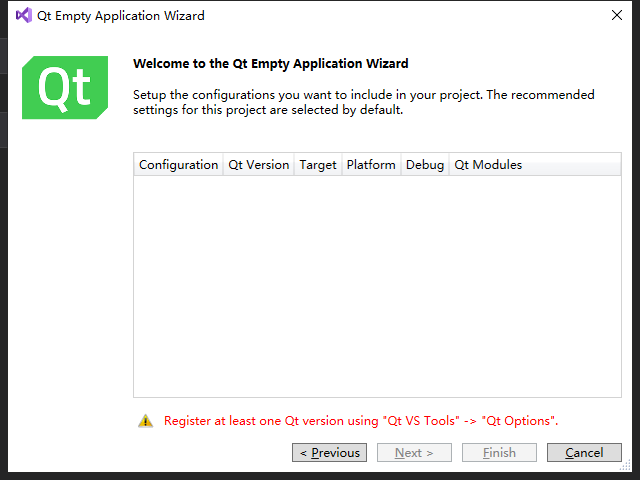Click the yellow warning triangle icon
The width and height of the screenshot is (640, 480).
145,421
